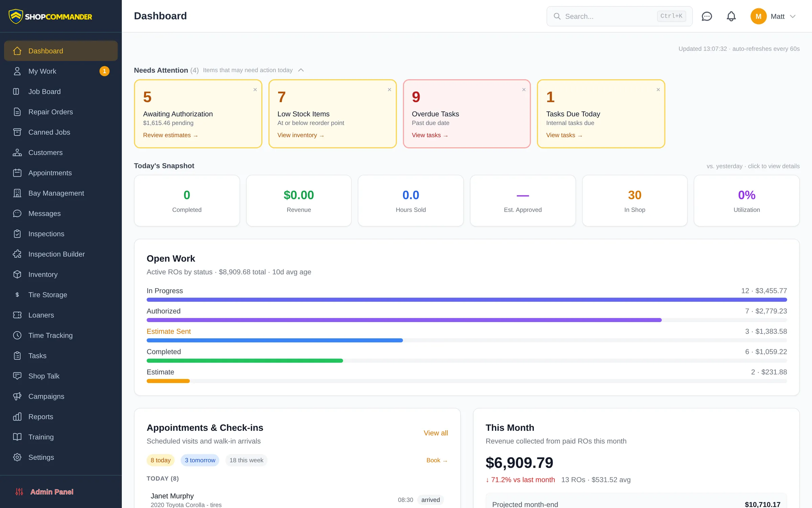Viewport: 812px width, 508px height.
Task: Click View tasks under Overdue Tasks
Action: tap(430, 135)
